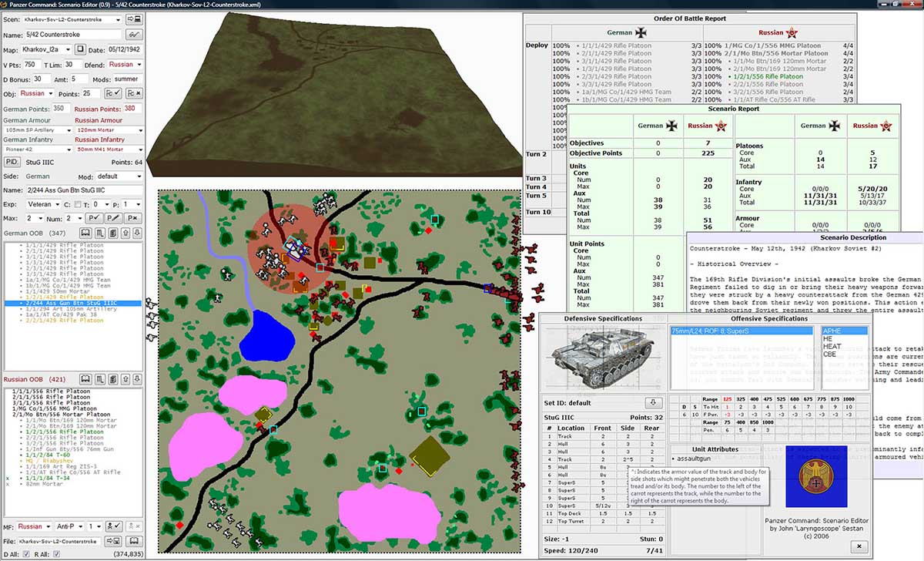Image resolution: width=924 pixels, height=561 pixels.
Task: Click the book icon in File row
Action: click(134, 541)
